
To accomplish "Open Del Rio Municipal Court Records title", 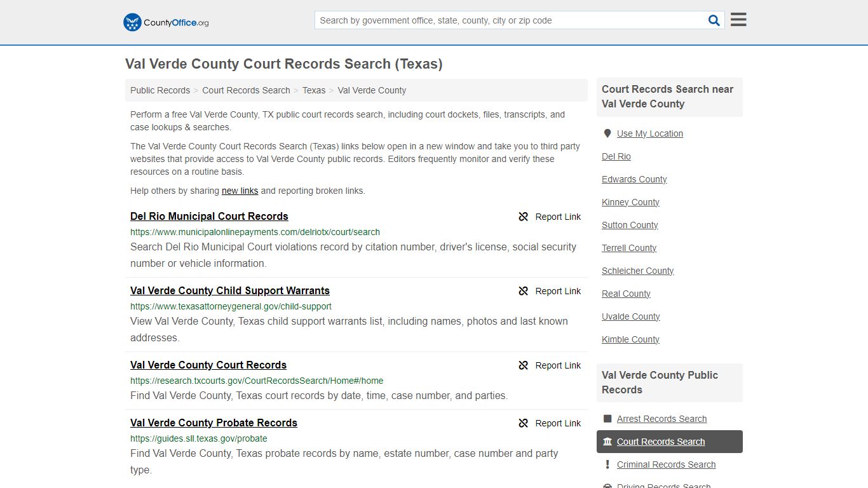I will click(209, 216).
